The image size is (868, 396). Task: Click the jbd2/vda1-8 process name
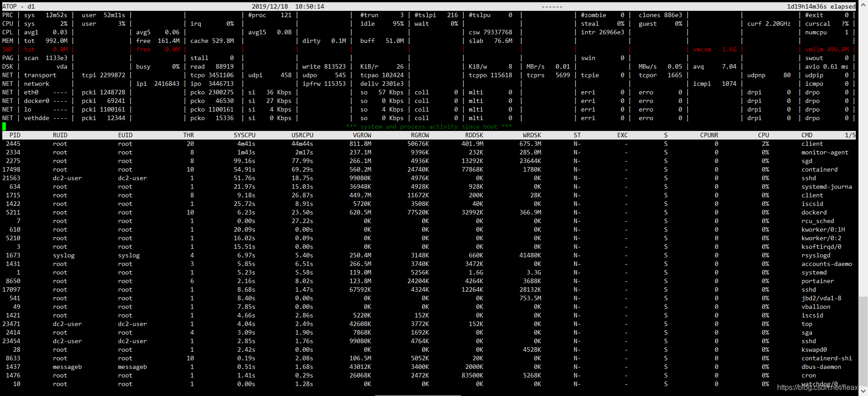click(821, 298)
